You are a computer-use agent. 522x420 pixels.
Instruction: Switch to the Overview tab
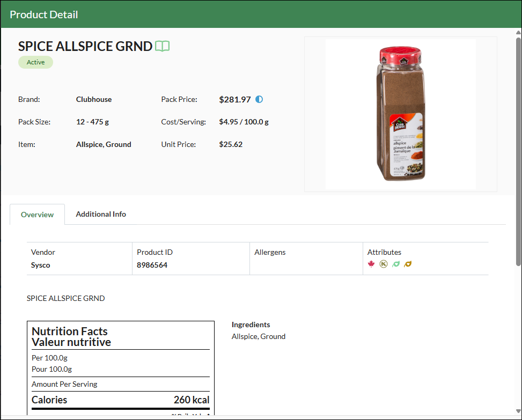[38, 215]
